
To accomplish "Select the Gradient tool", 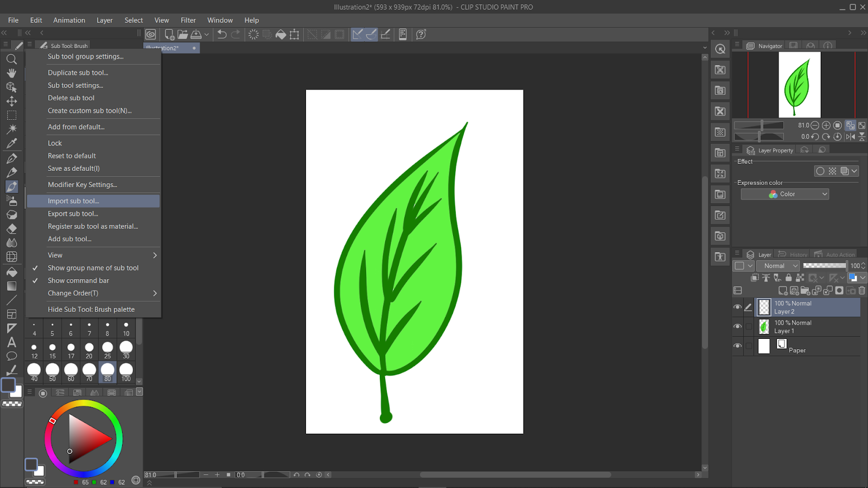I will click(11, 286).
